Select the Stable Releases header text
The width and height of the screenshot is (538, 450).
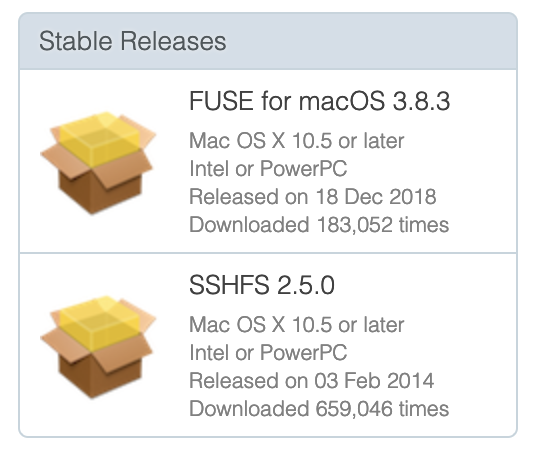(x=132, y=41)
